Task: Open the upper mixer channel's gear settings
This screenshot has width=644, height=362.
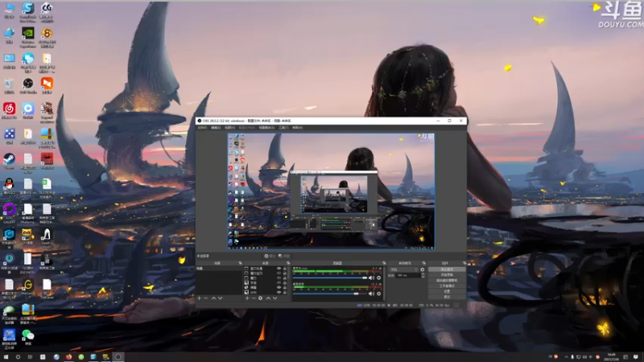Action: pos(378,278)
